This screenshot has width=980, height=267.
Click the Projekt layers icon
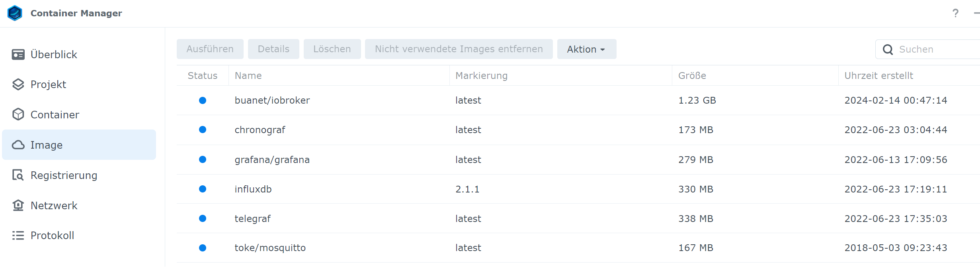[18, 84]
